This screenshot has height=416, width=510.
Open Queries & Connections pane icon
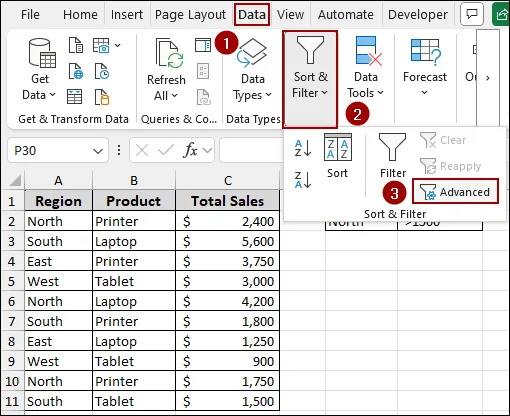[203, 45]
